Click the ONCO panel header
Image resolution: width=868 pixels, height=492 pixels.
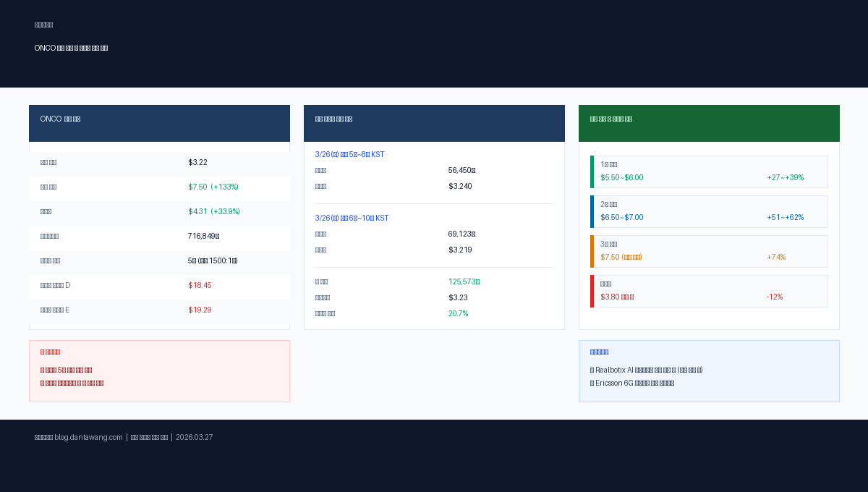159,123
